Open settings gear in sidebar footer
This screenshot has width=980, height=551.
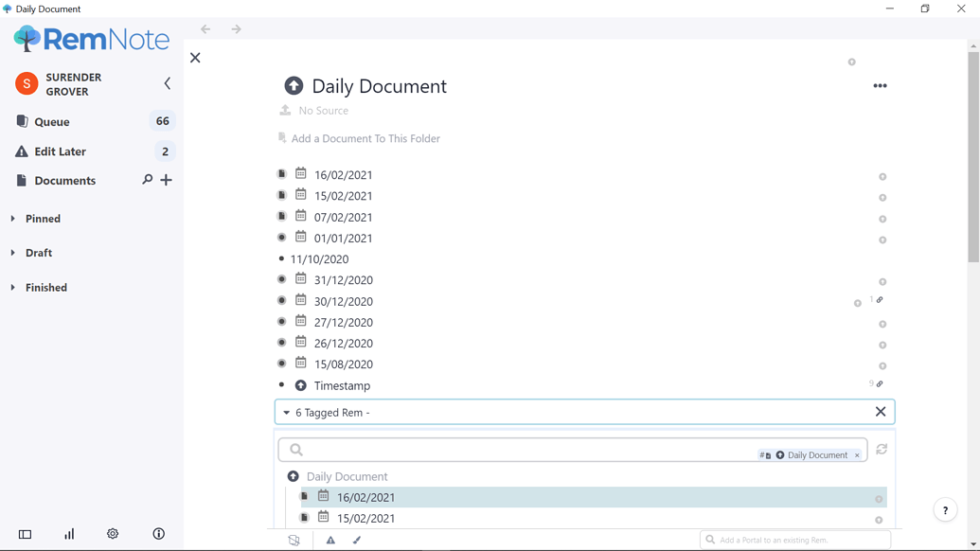[x=113, y=534]
